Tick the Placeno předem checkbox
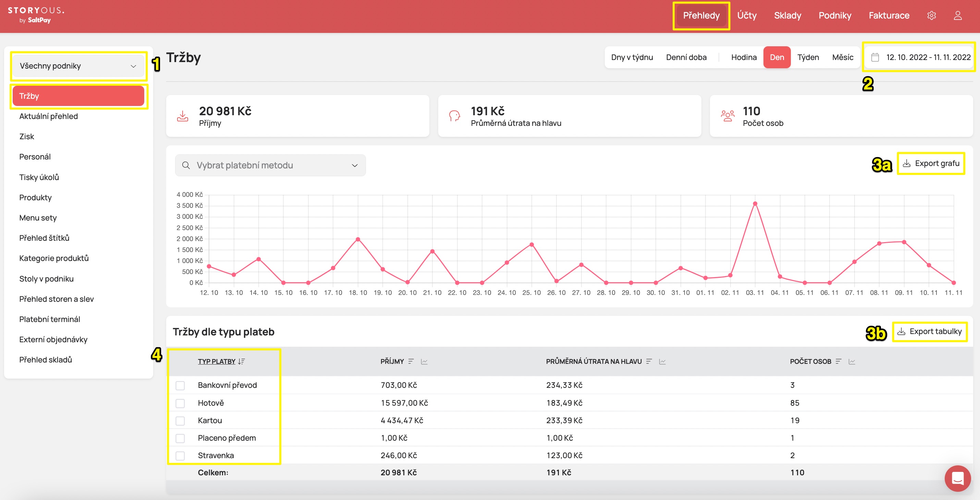 click(180, 438)
